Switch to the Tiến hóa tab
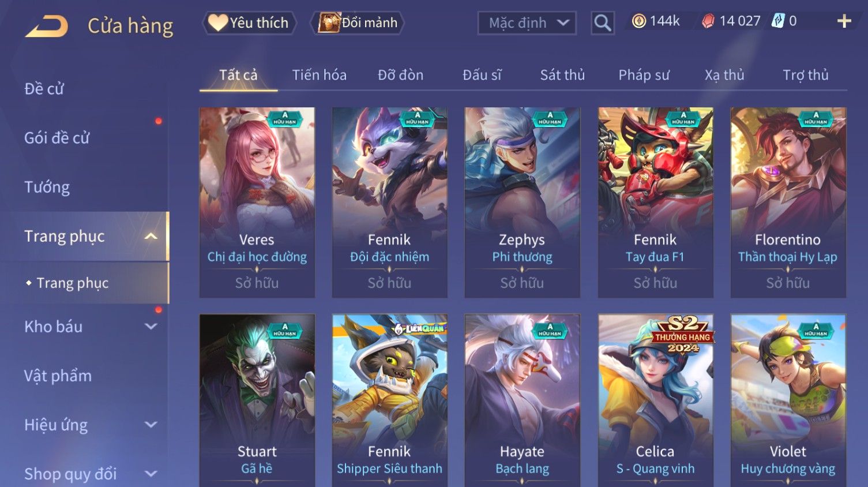This screenshot has width=868, height=487. point(320,75)
